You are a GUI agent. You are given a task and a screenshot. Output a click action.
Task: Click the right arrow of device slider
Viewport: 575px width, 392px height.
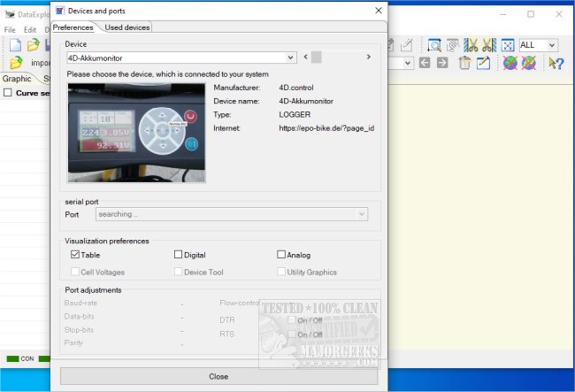pos(369,57)
